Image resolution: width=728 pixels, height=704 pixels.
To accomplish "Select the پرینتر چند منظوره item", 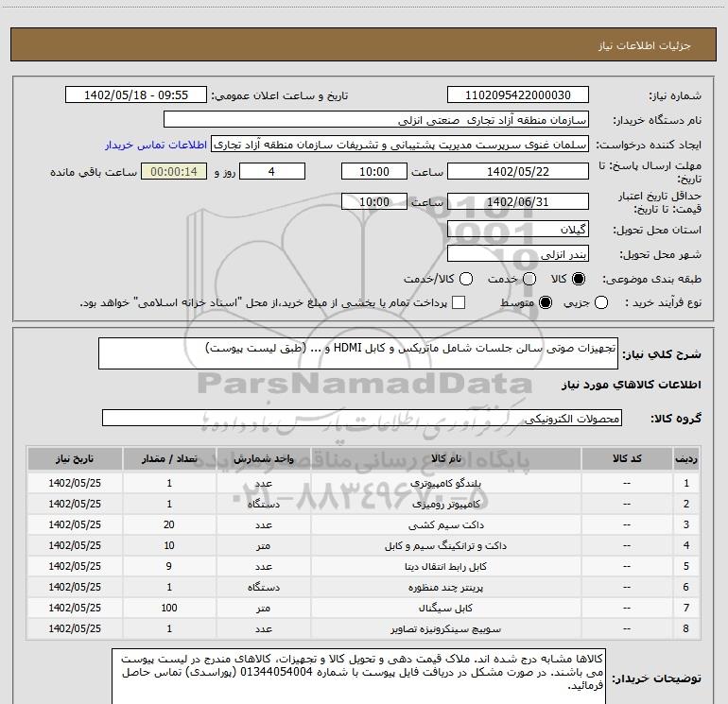I will pyautogui.click(x=445, y=588).
